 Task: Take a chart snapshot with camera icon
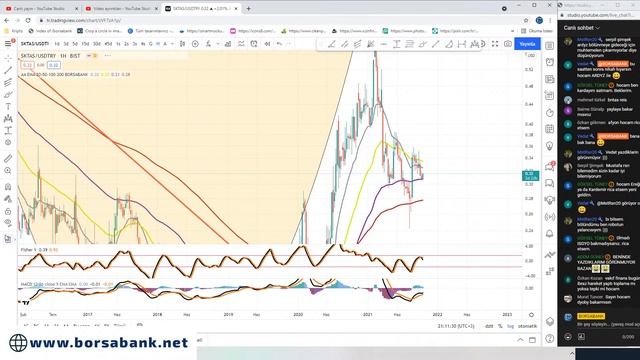[507, 44]
